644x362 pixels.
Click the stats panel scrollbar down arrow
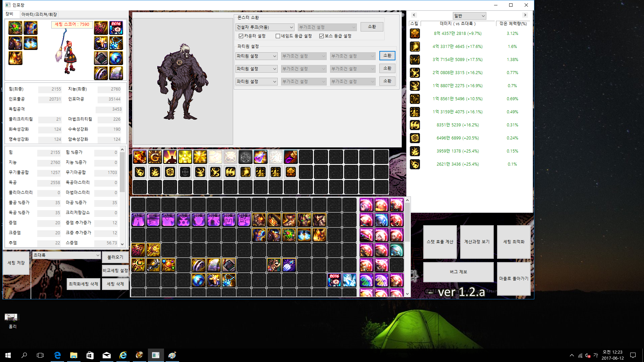[x=122, y=244]
